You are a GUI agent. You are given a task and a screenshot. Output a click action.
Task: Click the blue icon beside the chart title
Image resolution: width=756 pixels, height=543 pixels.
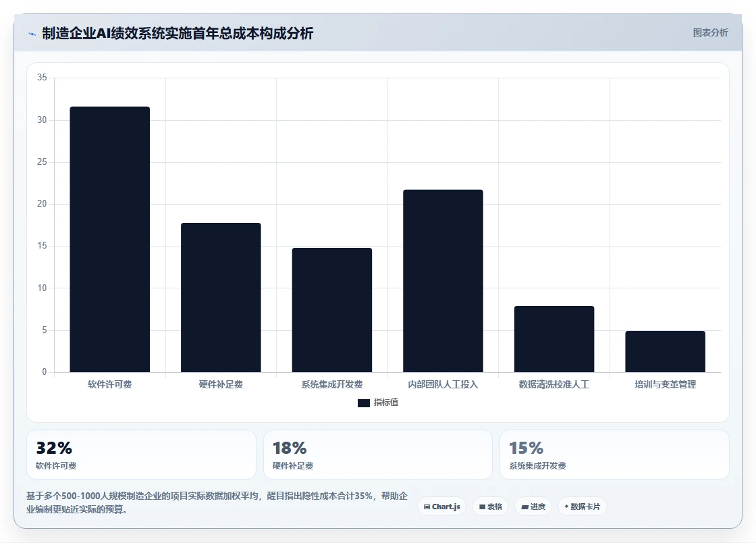[x=32, y=34]
